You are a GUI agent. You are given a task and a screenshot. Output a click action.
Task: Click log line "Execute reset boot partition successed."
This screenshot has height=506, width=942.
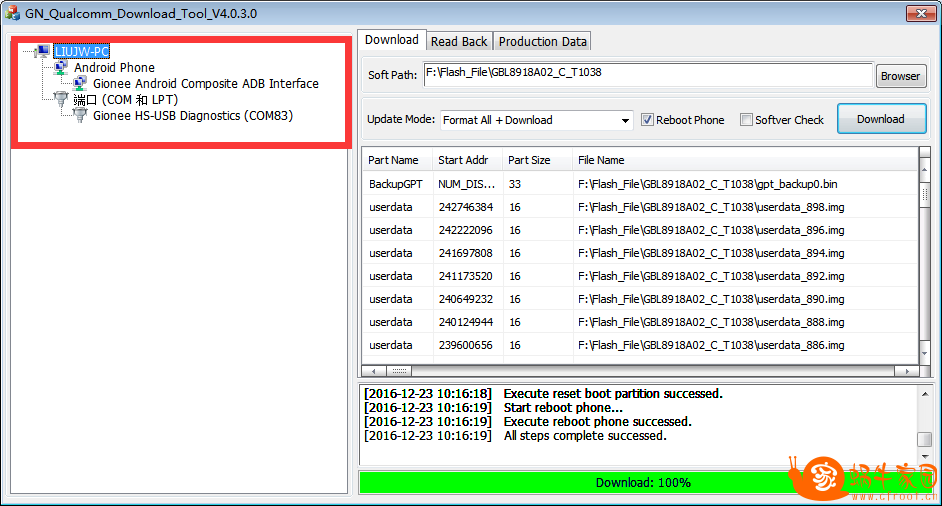(x=613, y=394)
